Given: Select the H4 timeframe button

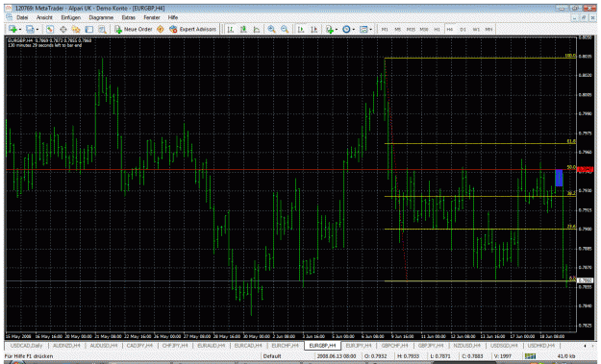Looking at the screenshot, I should click(450, 29).
